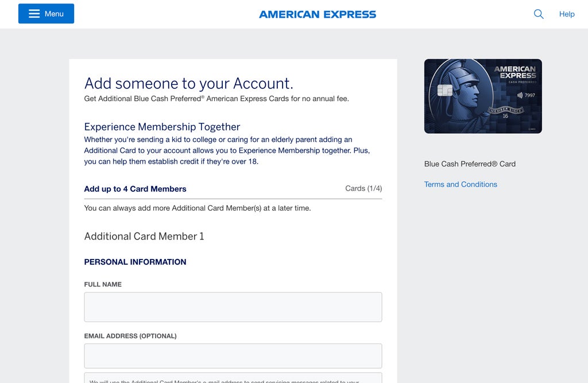The height and width of the screenshot is (383, 588).
Task: Focus the Email Address input field
Action: 233,356
